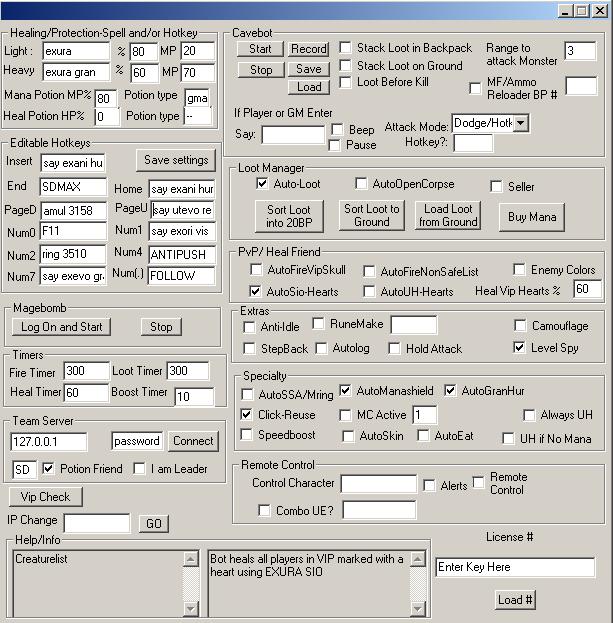Image resolution: width=613 pixels, height=623 pixels.
Task: Click the Vip Check button
Action: coord(45,497)
